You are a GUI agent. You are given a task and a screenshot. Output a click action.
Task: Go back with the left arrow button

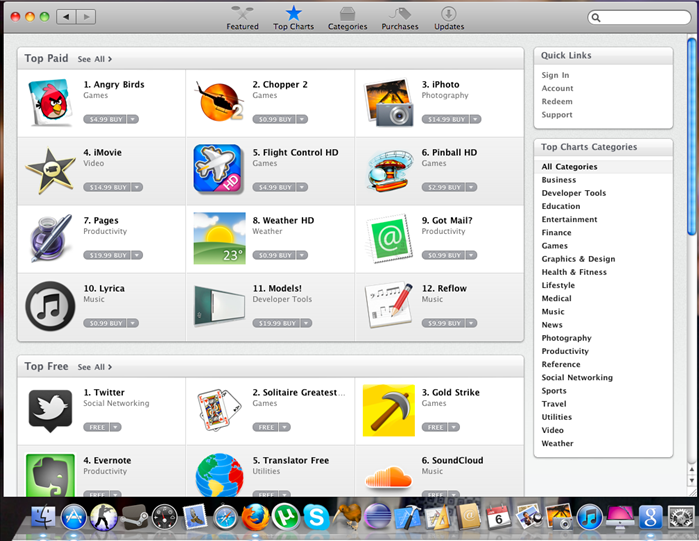66,17
